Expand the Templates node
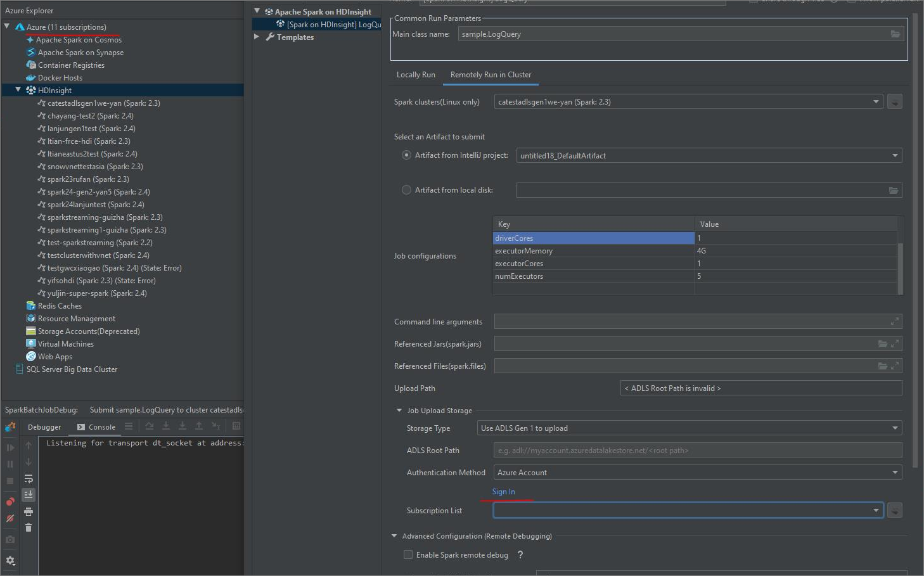Image resolution: width=924 pixels, height=576 pixels. [x=256, y=37]
